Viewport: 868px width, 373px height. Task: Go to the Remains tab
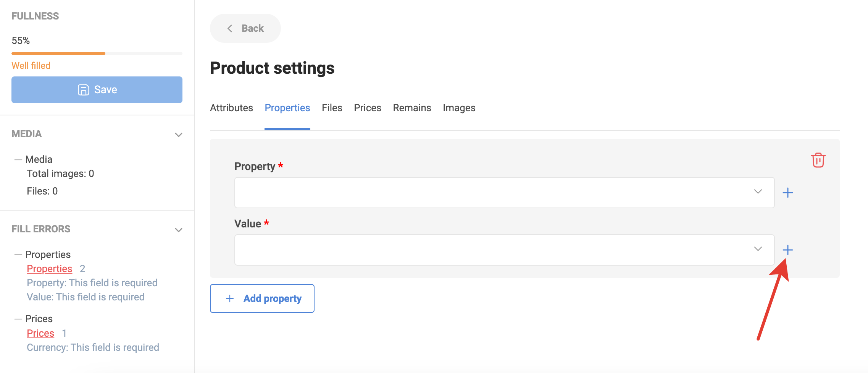coord(412,108)
